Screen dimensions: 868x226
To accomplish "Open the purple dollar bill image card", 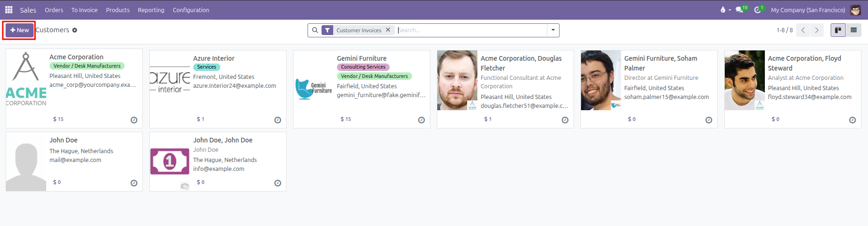I will pos(170,162).
